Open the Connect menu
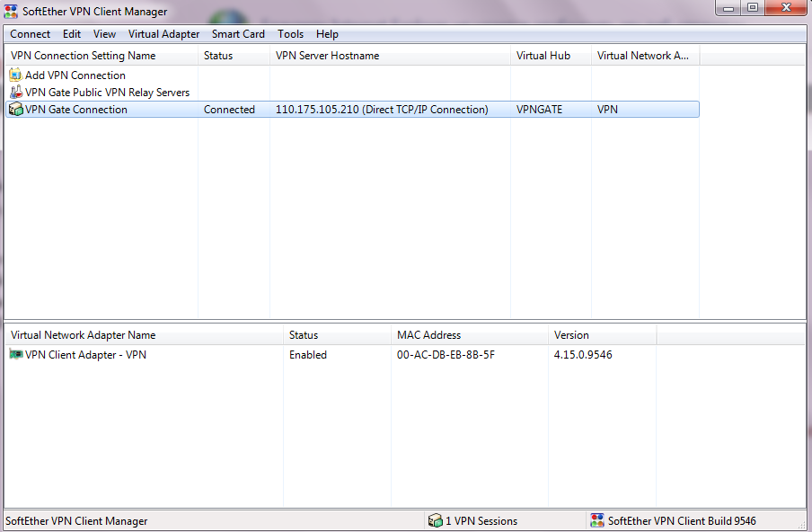The image size is (812, 532). (30, 34)
